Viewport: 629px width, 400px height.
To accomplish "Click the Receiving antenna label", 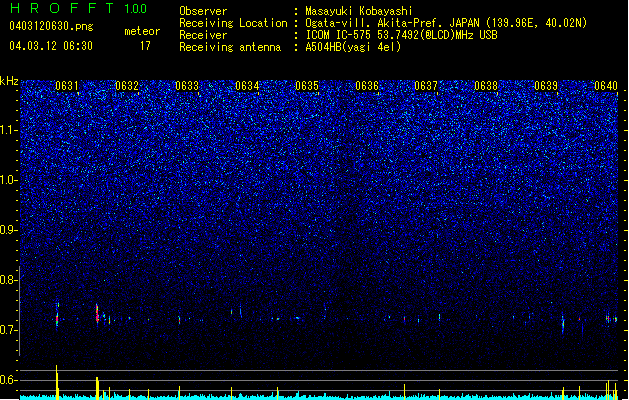I will 230,47.
